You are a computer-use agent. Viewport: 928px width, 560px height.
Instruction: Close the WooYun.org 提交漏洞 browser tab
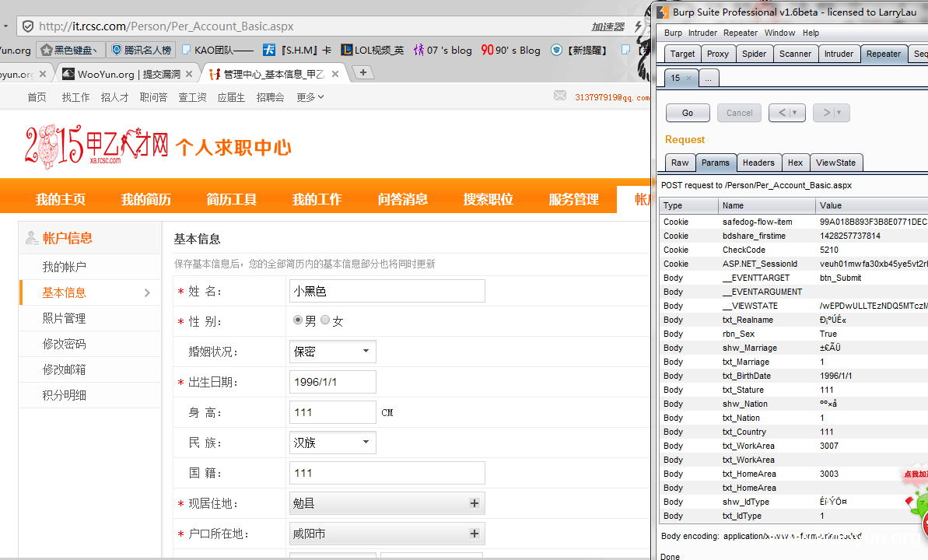(x=189, y=74)
